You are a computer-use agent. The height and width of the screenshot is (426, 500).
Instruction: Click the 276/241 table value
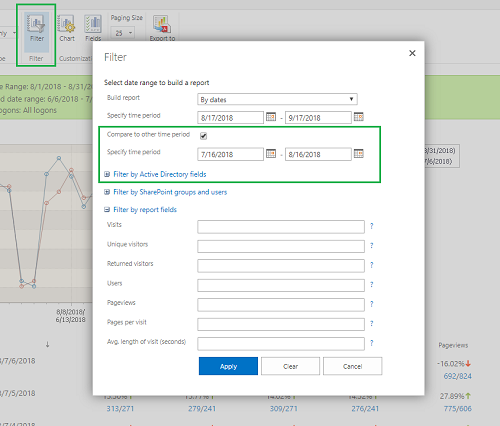[365, 409]
